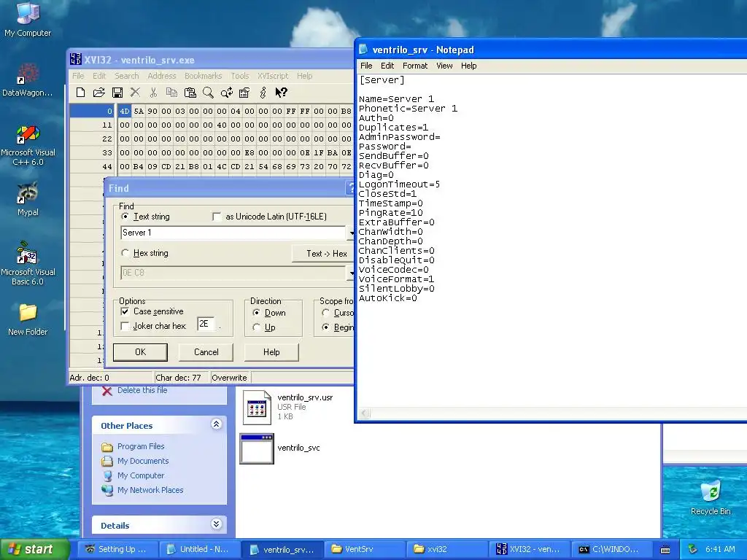This screenshot has width=747, height=560.
Task: Open the Edit menu in Notepad
Action: point(387,66)
